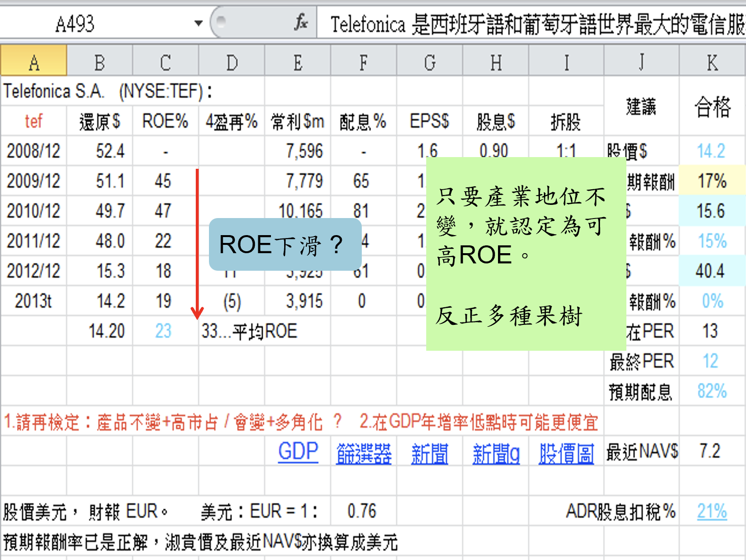Click the 0.76 EUR exchange rate cell

click(x=362, y=511)
